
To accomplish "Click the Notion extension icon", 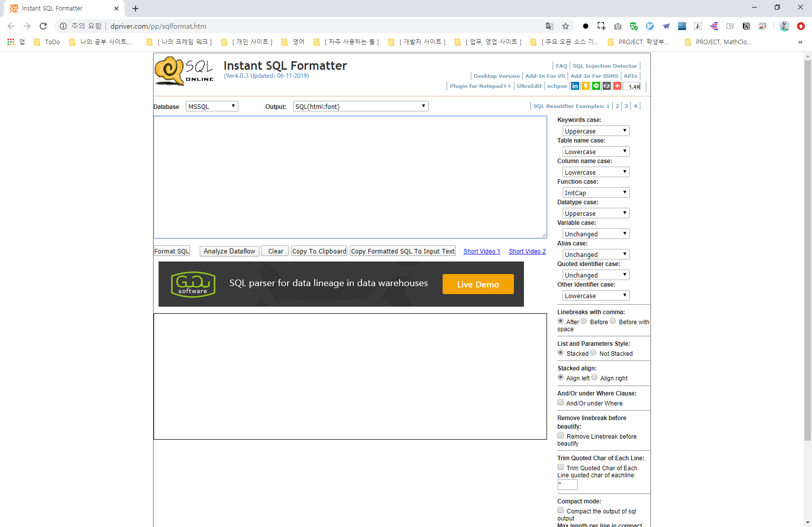I will click(746, 26).
